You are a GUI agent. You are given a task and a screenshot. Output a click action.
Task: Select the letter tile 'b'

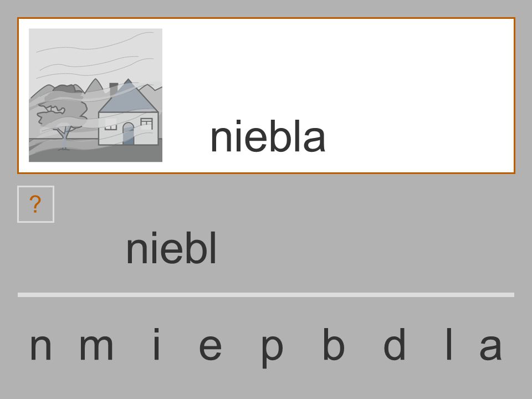[334, 344]
